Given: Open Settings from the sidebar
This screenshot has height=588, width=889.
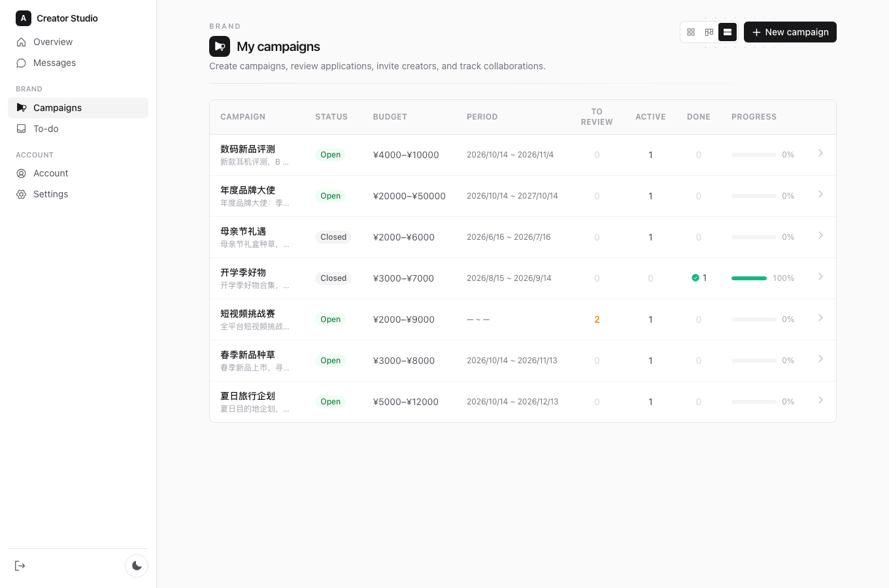Looking at the screenshot, I should click(78, 194).
